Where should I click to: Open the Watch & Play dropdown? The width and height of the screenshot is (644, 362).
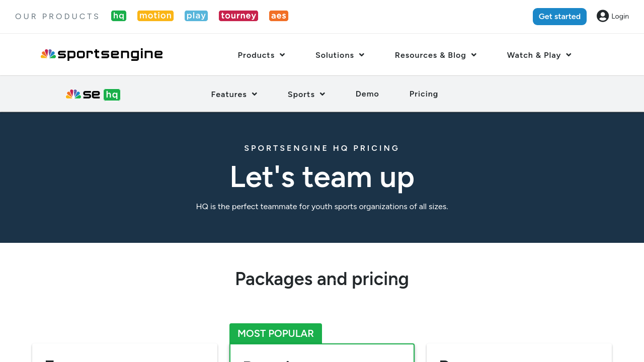[x=539, y=55]
